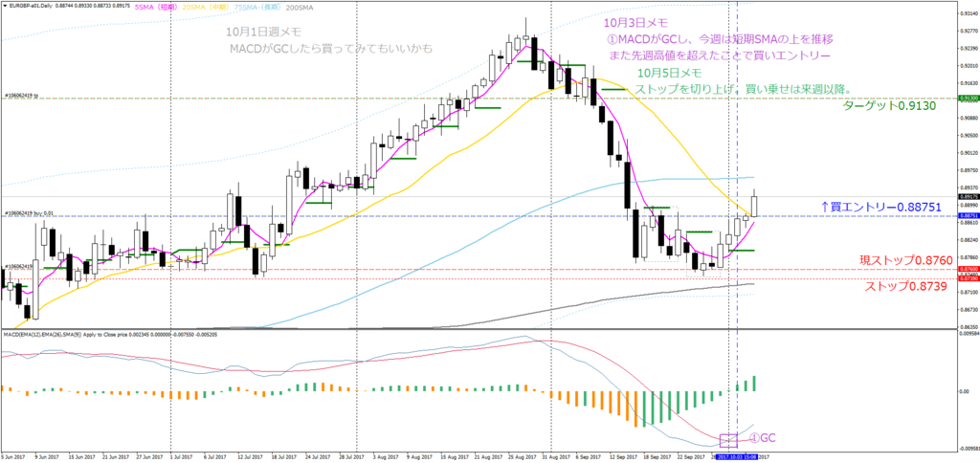Image resolution: width=980 pixels, height=463 pixels.
Task: Click the highlighted 2017.10.03 date tag
Action: [x=738, y=457]
